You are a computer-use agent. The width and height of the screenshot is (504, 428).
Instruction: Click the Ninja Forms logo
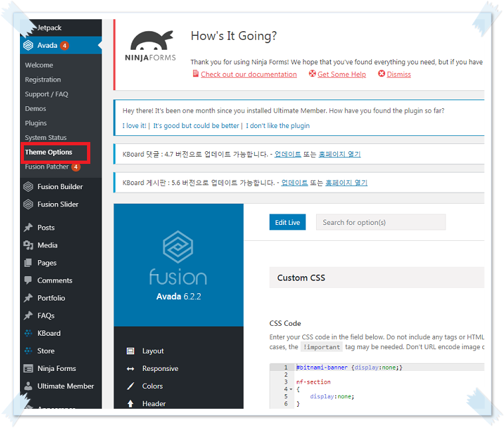151,46
